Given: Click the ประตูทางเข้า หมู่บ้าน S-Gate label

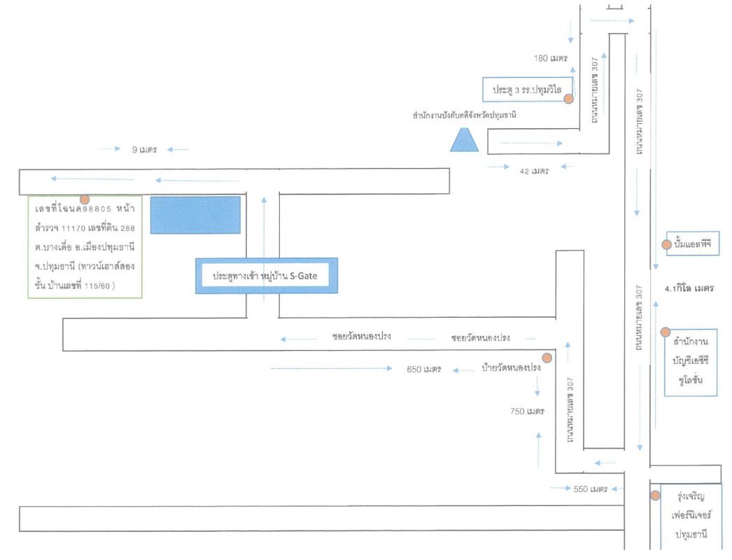Looking at the screenshot, I should [x=267, y=276].
